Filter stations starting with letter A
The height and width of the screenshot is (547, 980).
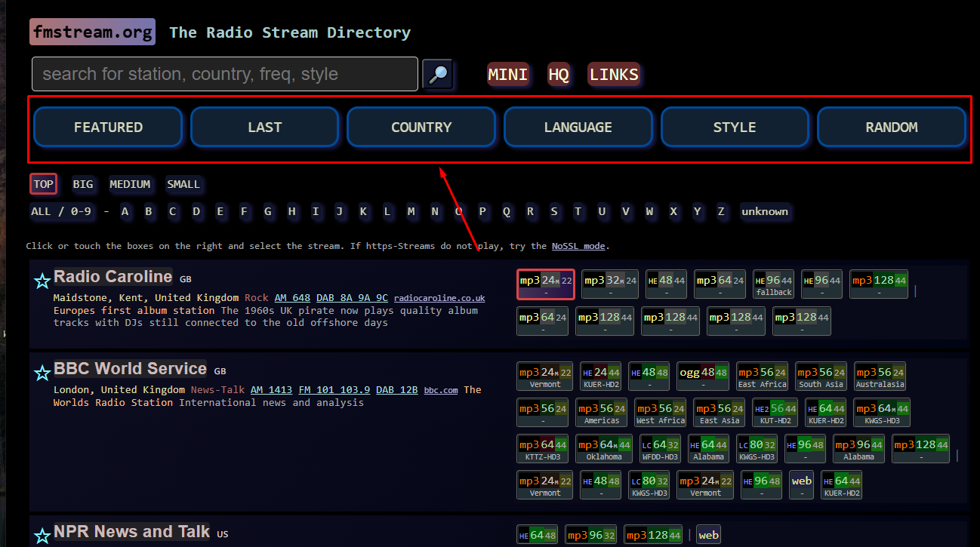coord(125,211)
